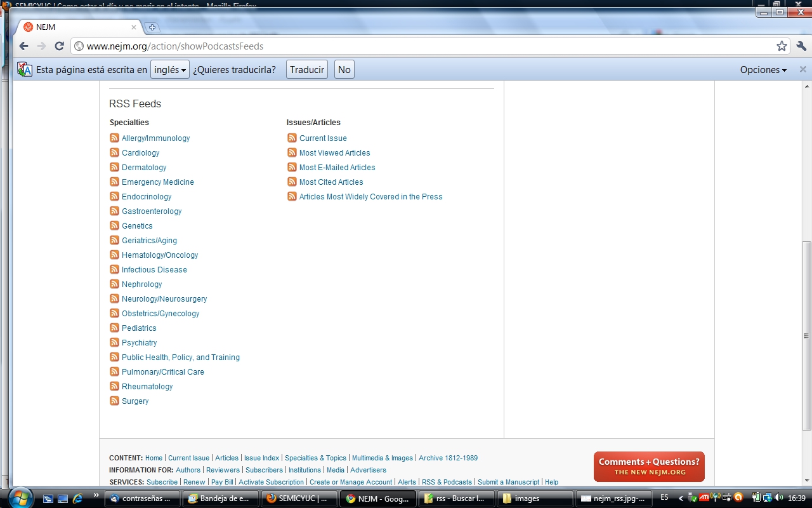The image size is (812, 508).
Task: Select the NEJM browser tab
Action: tap(79, 27)
